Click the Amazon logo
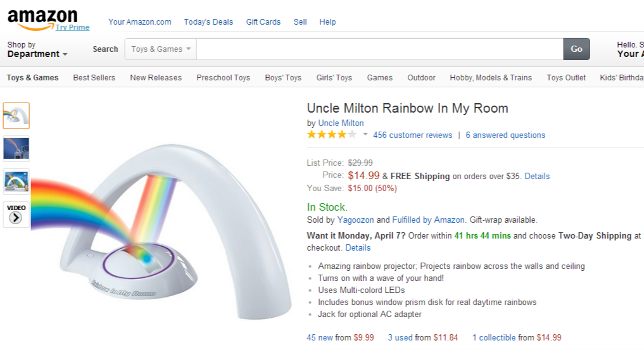Viewport: 644px width, 350px height. 42,18
